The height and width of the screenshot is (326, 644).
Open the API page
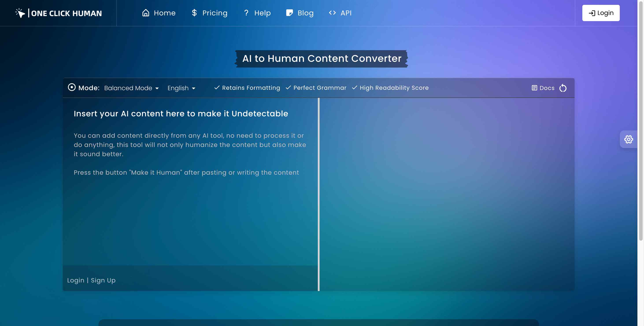pyautogui.click(x=340, y=13)
